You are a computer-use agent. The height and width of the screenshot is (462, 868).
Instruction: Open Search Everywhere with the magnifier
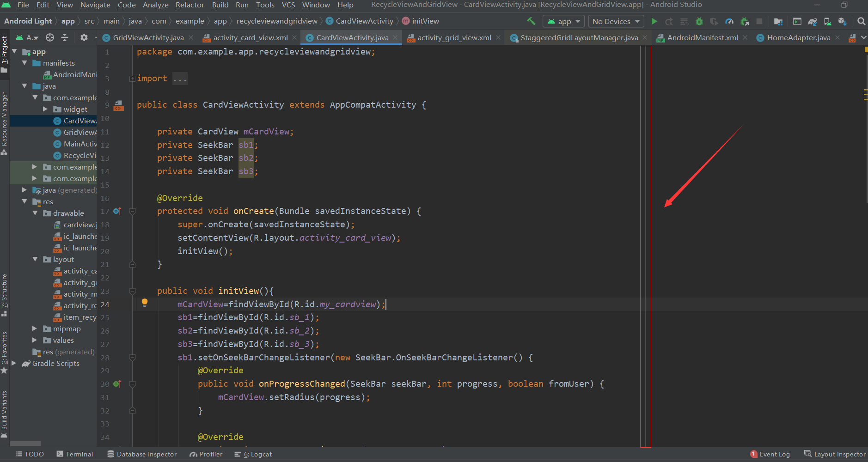(862, 21)
